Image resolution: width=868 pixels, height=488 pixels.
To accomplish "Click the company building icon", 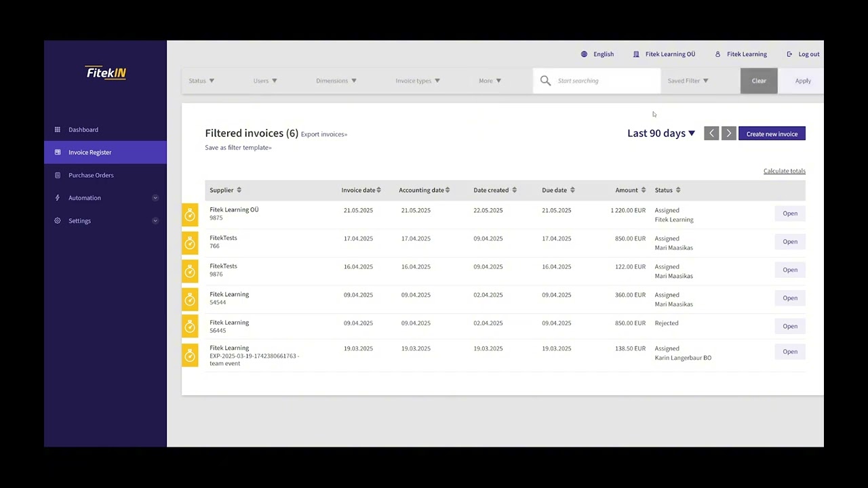I will pos(636,54).
